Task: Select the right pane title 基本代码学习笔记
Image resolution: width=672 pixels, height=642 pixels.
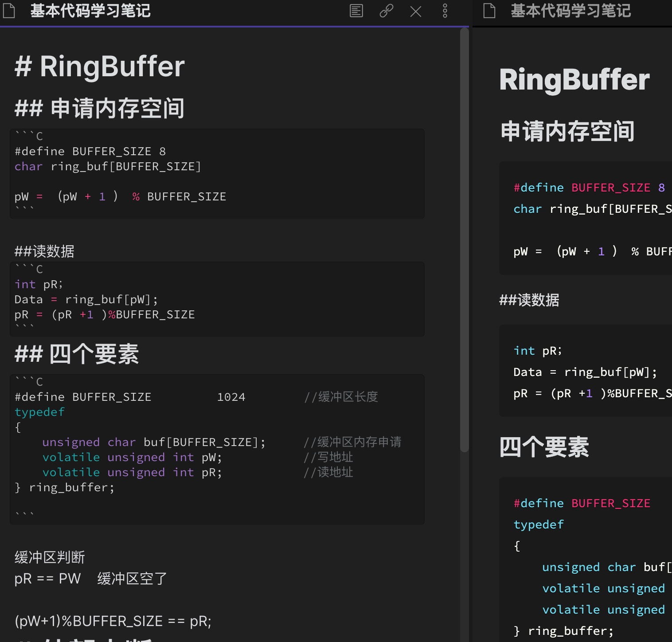Action: point(571,11)
